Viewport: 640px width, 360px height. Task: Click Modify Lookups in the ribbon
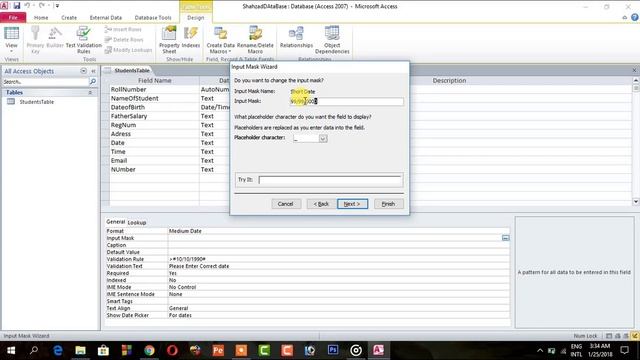(x=128, y=50)
